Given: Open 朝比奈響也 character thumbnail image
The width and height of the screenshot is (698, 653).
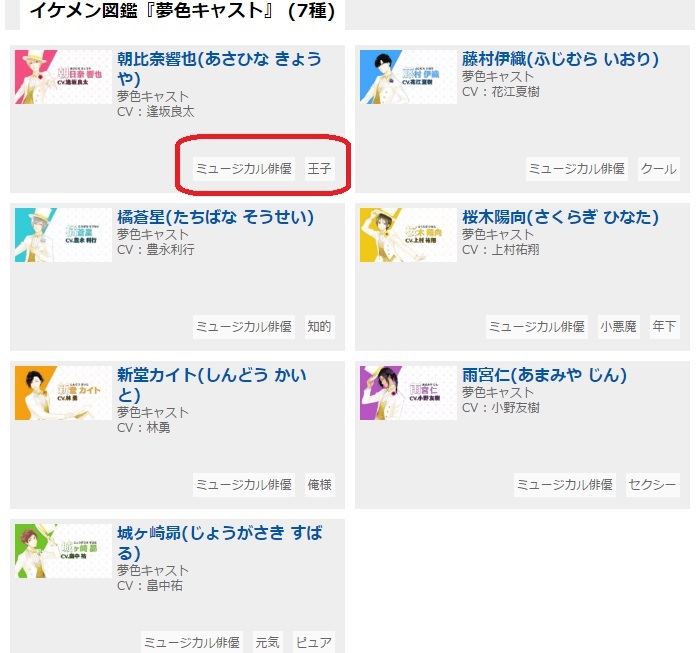Looking at the screenshot, I should pyautogui.click(x=63, y=77).
